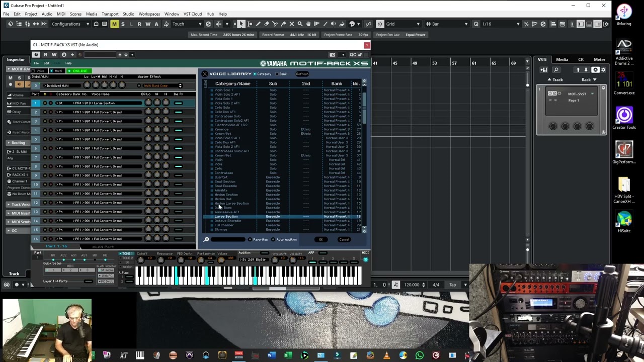Open the Transport menu
644x362 pixels.
(110, 14)
